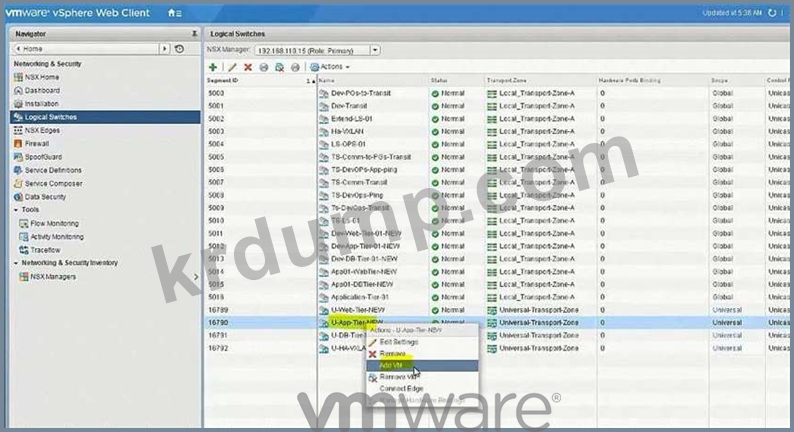
Task: Click the Remove VM toolbar icon with red X
Action: 280,67
